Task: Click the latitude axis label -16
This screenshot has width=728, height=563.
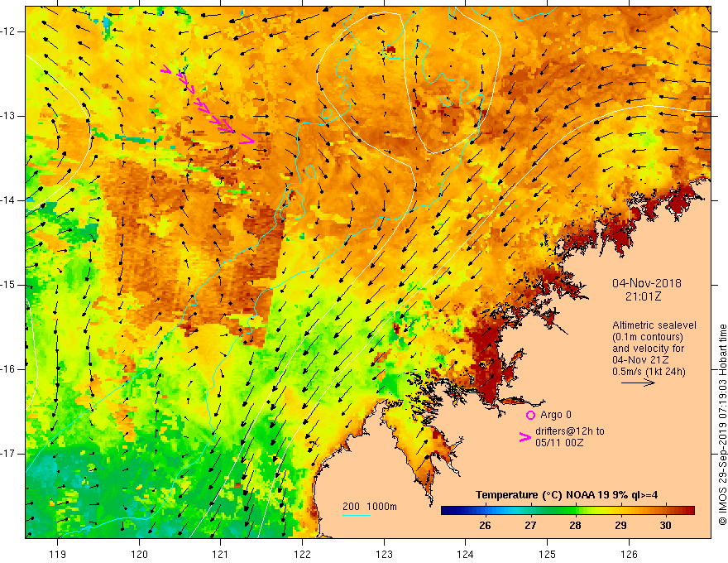Action: pos(8,370)
